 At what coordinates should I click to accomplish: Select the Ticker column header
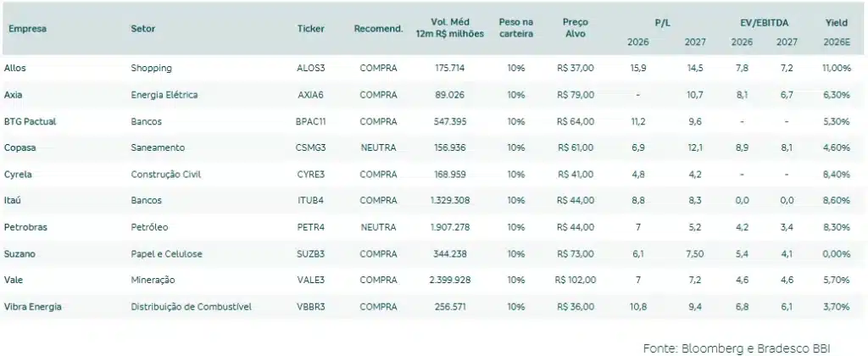click(x=311, y=28)
